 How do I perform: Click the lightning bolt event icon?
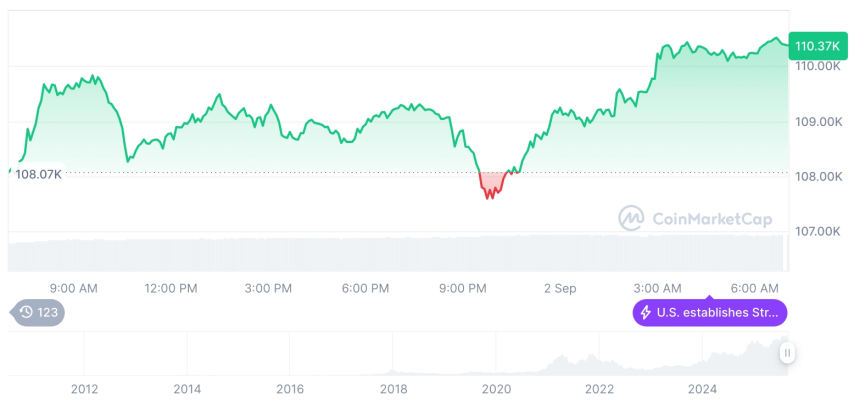(646, 313)
